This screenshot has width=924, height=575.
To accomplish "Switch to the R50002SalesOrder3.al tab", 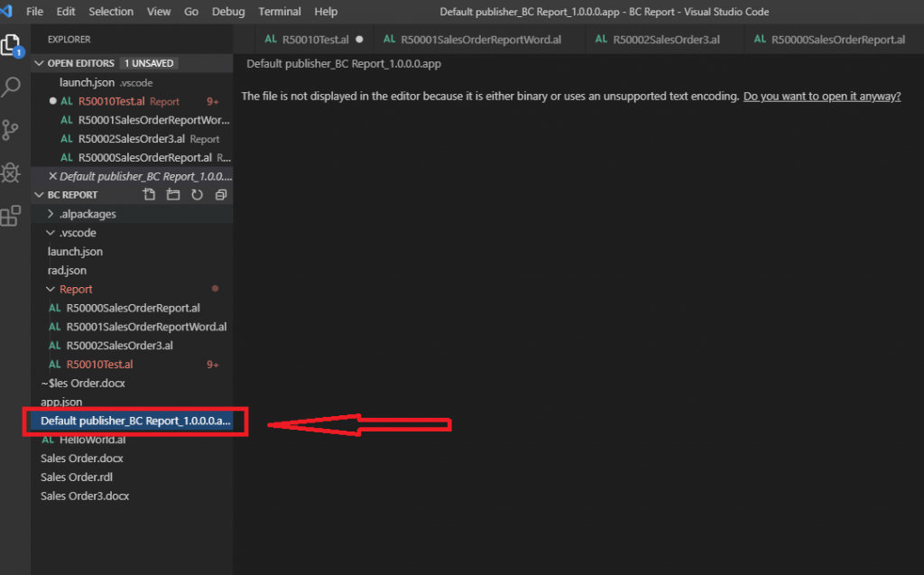I will click(x=665, y=40).
